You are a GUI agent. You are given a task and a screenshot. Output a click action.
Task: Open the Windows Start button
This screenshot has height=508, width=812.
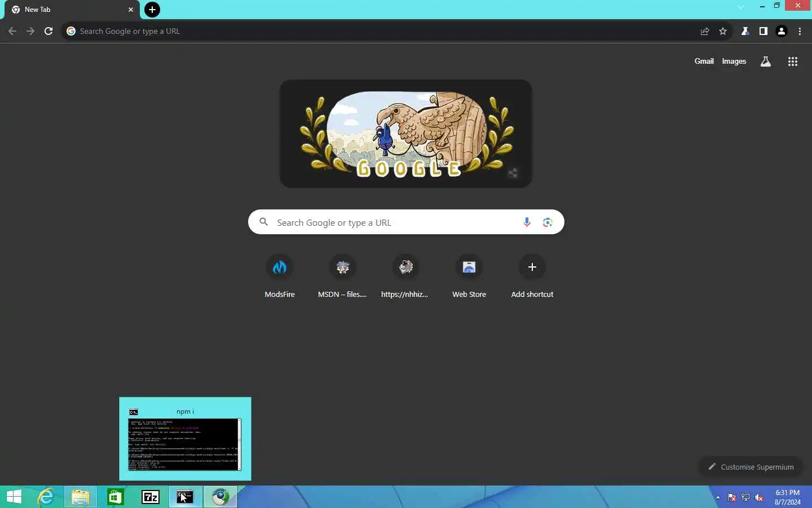click(x=14, y=497)
